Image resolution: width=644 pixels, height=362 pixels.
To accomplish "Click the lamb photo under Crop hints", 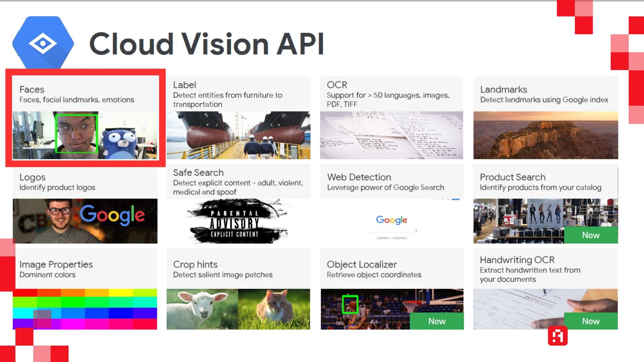I will [x=202, y=309].
